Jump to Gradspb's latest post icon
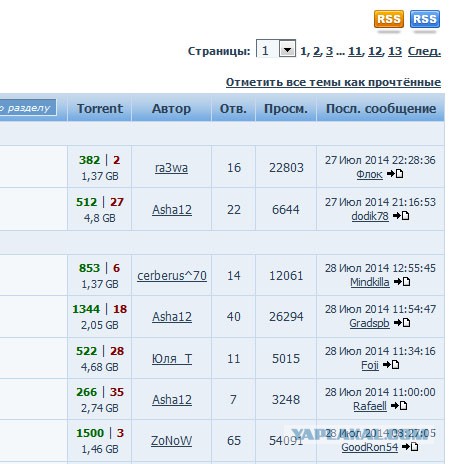 coord(402,323)
